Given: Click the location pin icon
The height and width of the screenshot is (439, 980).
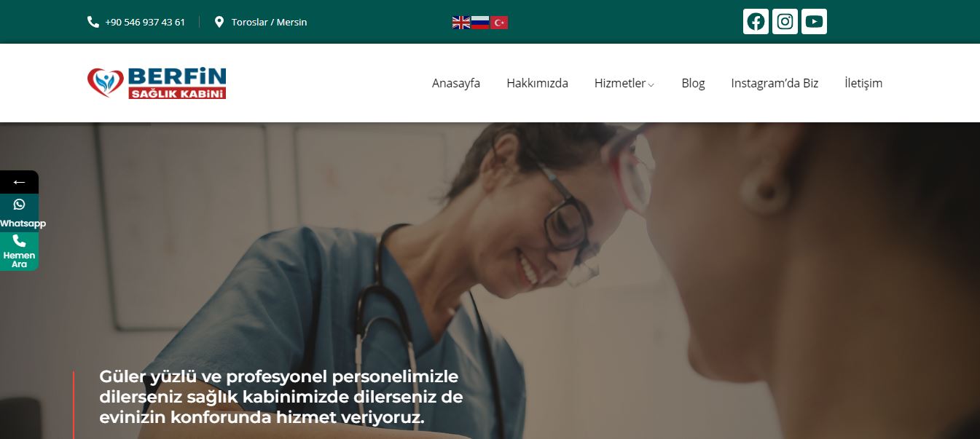Looking at the screenshot, I should pyautogui.click(x=219, y=22).
